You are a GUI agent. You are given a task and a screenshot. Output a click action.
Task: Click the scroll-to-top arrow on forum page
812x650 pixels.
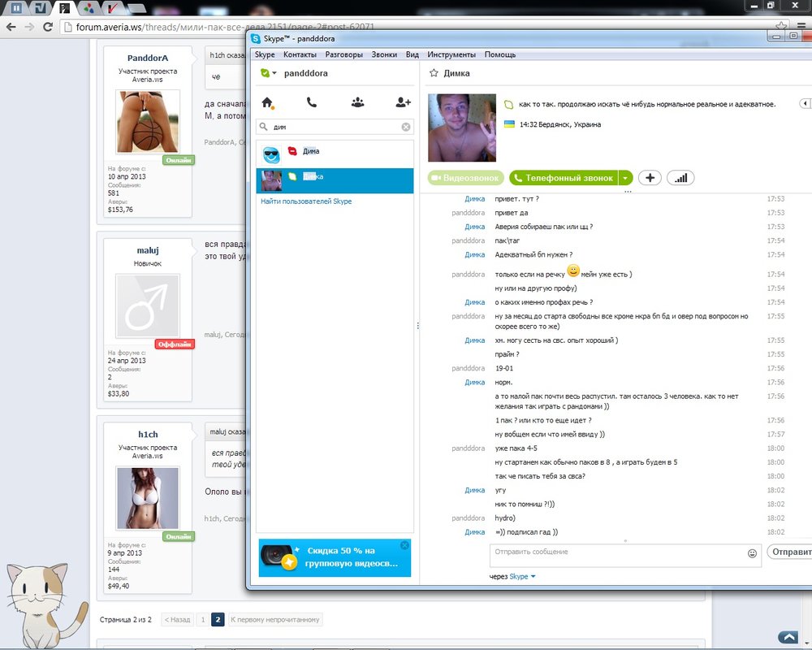(787, 637)
